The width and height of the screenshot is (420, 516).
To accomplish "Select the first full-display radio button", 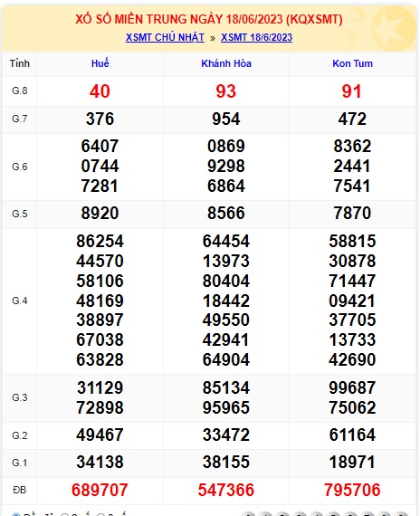I will [x=15, y=515].
